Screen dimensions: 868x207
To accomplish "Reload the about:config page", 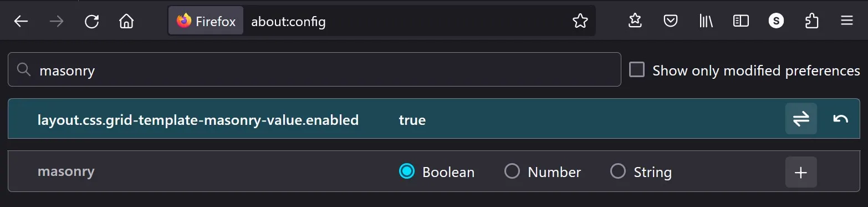I will pyautogui.click(x=92, y=22).
